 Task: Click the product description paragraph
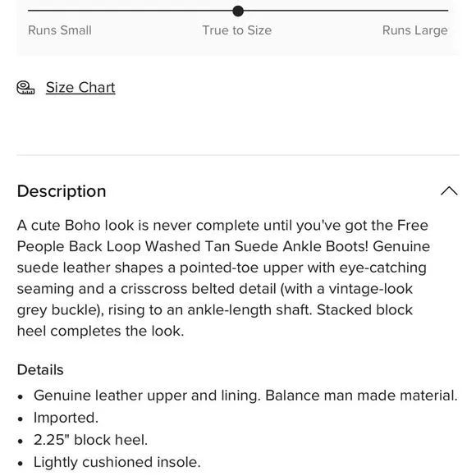(223, 278)
